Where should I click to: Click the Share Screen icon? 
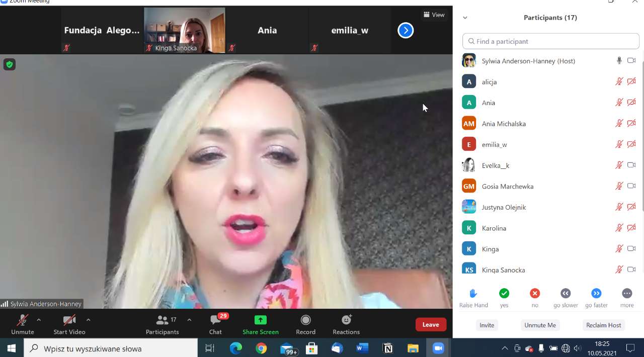[260, 320]
